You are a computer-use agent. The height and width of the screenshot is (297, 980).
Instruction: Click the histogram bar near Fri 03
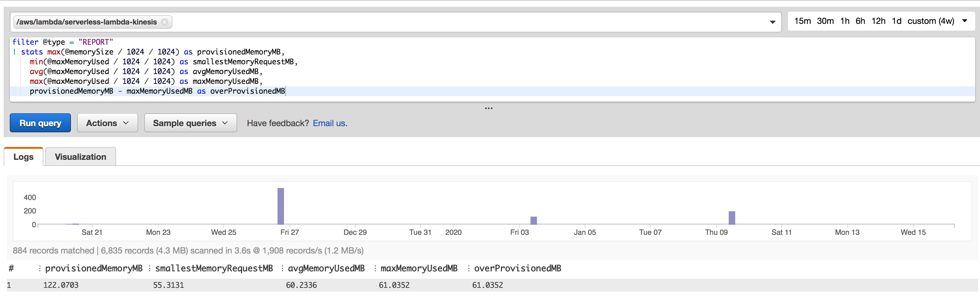pos(533,220)
